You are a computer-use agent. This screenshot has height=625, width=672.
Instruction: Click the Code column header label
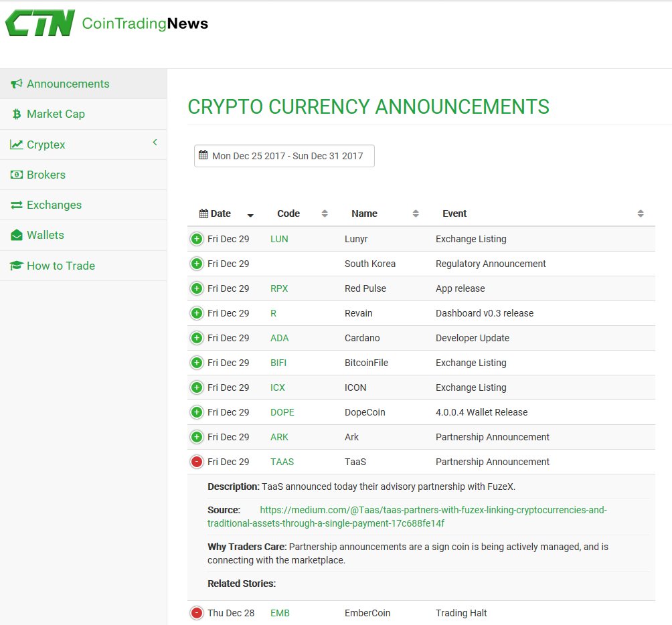point(288,213)
